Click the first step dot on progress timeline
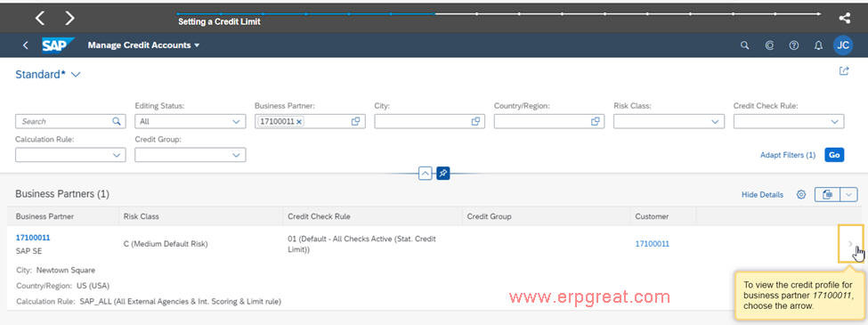 (178, 14)
